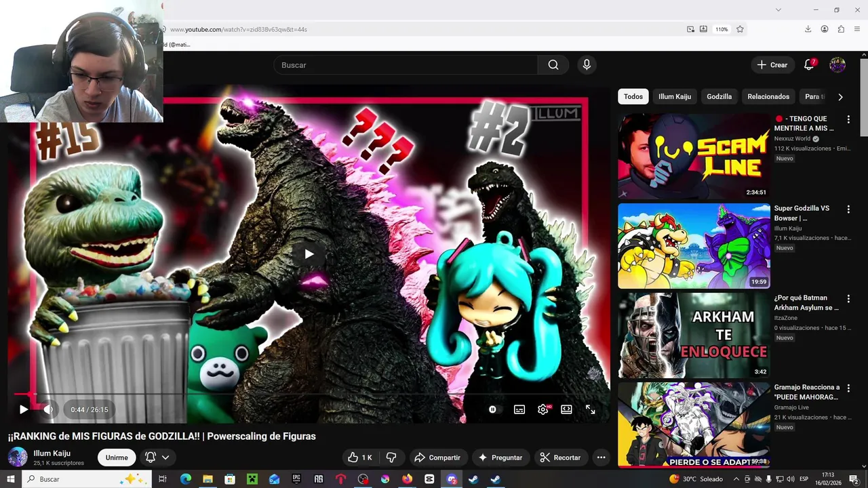
Task: Open options menu for Nexxuz World video
Action: point(848,119)
